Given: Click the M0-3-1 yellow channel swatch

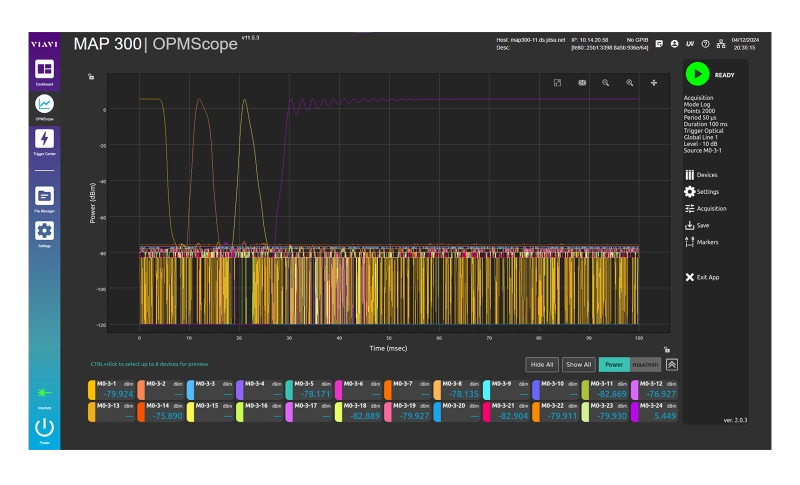Looking at the screenshot, I should [92, 389].
